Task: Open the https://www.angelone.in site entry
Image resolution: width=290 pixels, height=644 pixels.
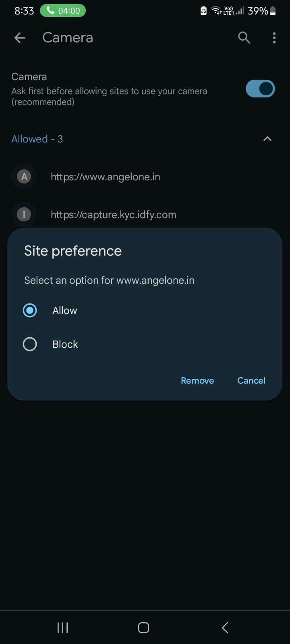Action: coord(106,177)
